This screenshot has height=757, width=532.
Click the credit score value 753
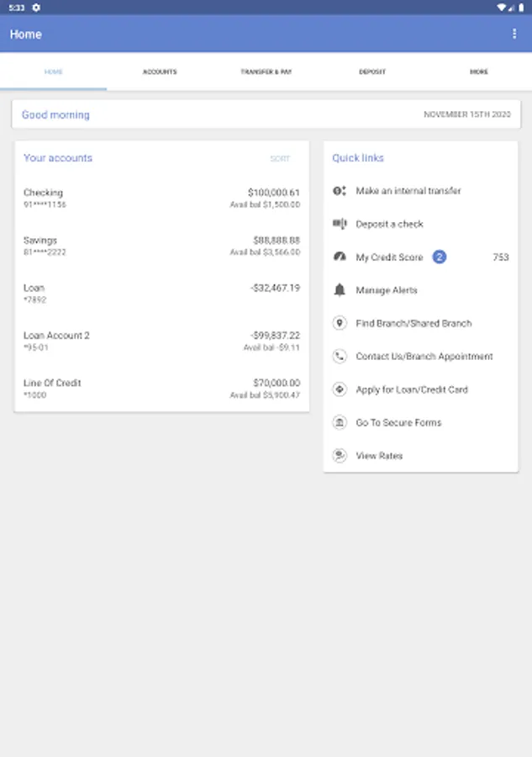coord(501,257)
